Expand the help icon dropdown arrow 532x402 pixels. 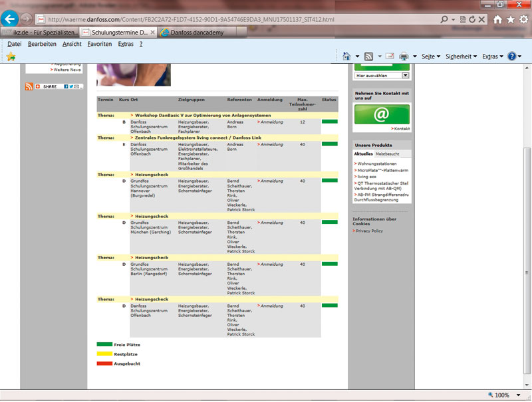tap(519, 56)
